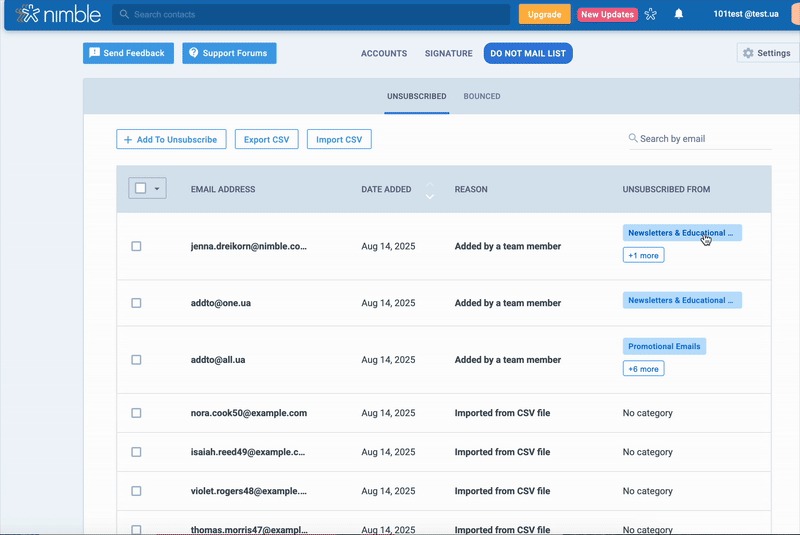The height and width of the screenshot is (535, 800).
Task: Open Support Forums
Action: tap(229, 53)
